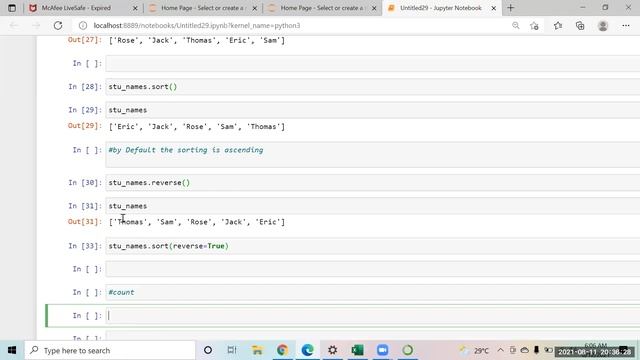Click the cell containing stu_names.sort()
Viewport: 640px width, 360px height.
coord(373,87)
